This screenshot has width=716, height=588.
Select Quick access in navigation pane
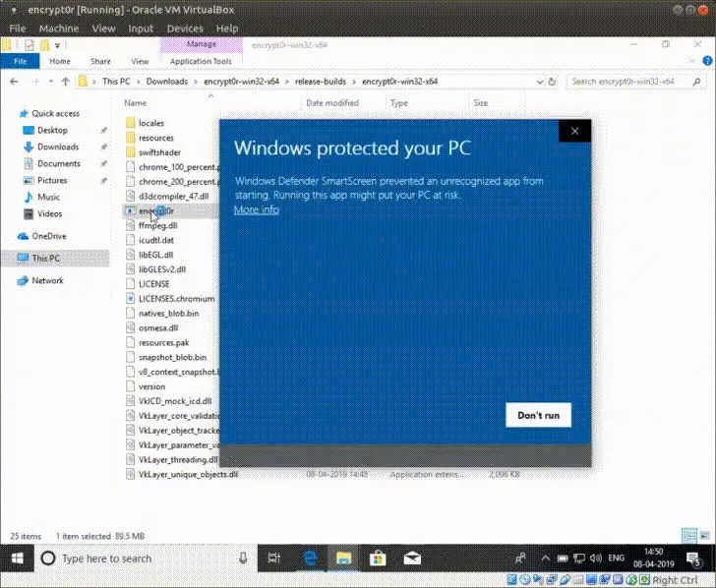click(x=49, y=114)
